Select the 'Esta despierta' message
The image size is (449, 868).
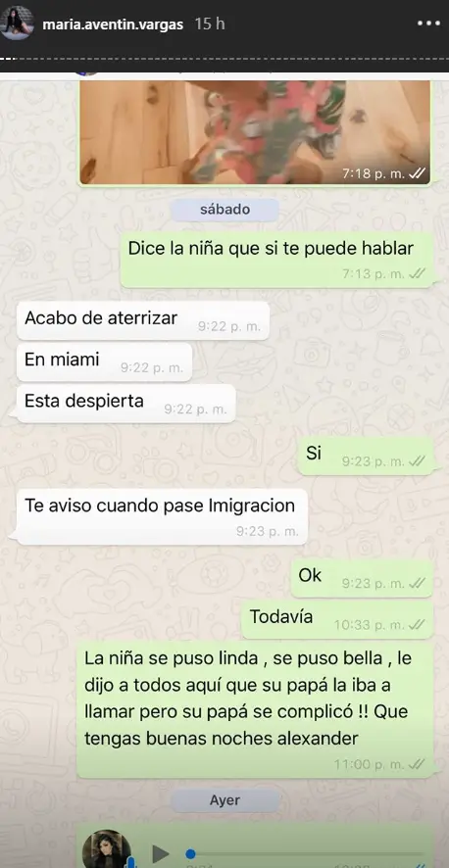tap(126, 404)
